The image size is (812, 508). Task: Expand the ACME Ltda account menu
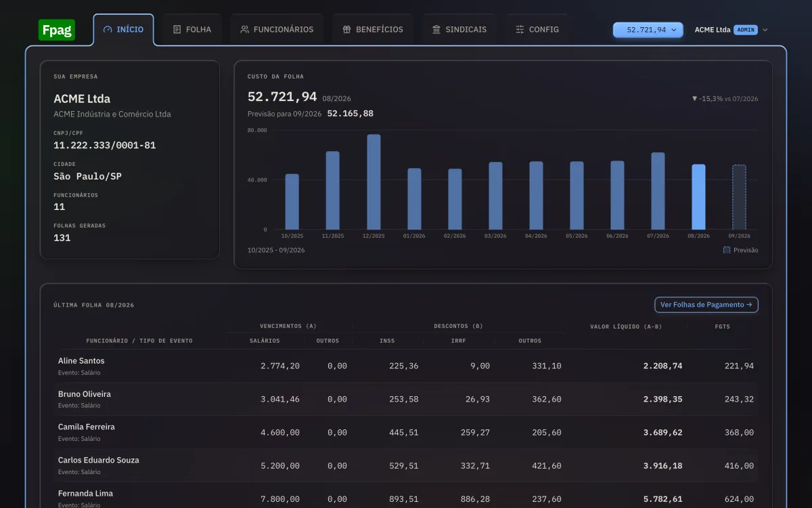(x=731, y=30)
